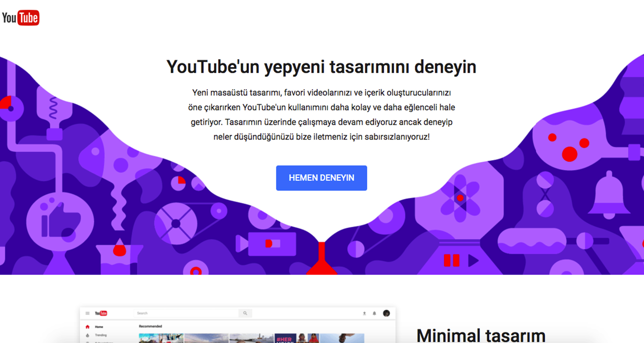Click the red pause bars in the banner
This screenshot has width=644, height=343.
click(x=451, y=260)
